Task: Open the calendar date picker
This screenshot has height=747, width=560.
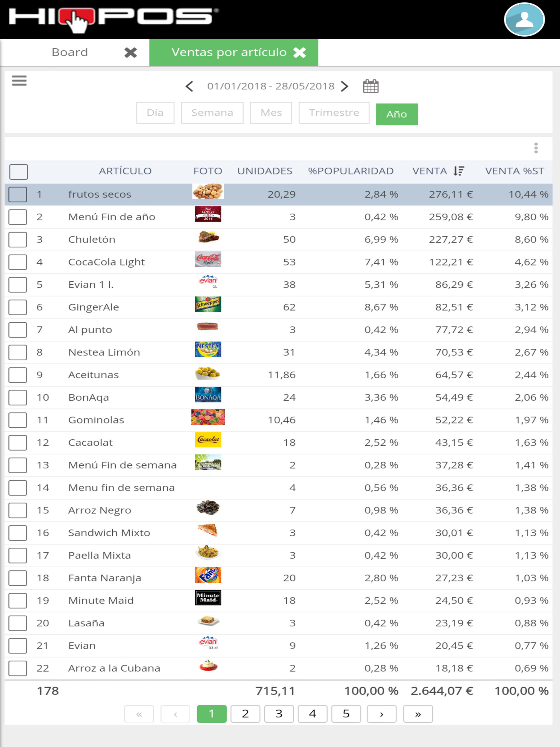Action: coord(371,86)
